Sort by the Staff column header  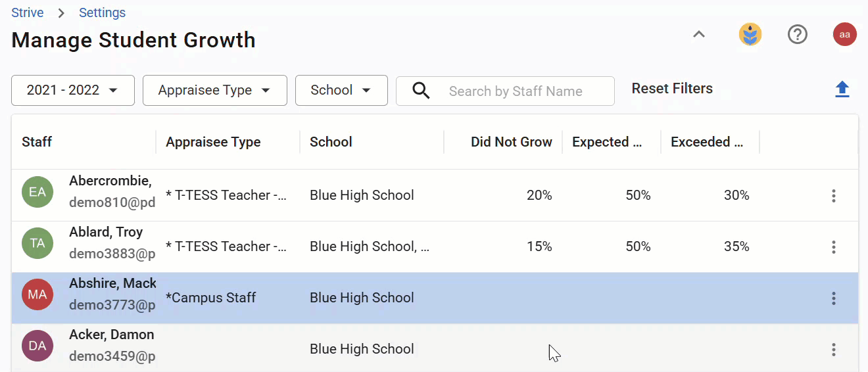tap(37, 142)
